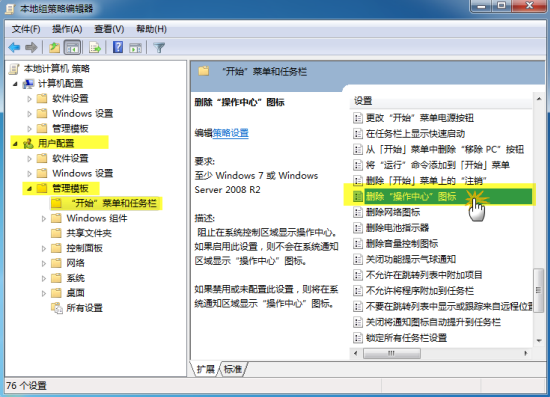
Task: Expand the 网络 tree node
Action: [44, 263]
